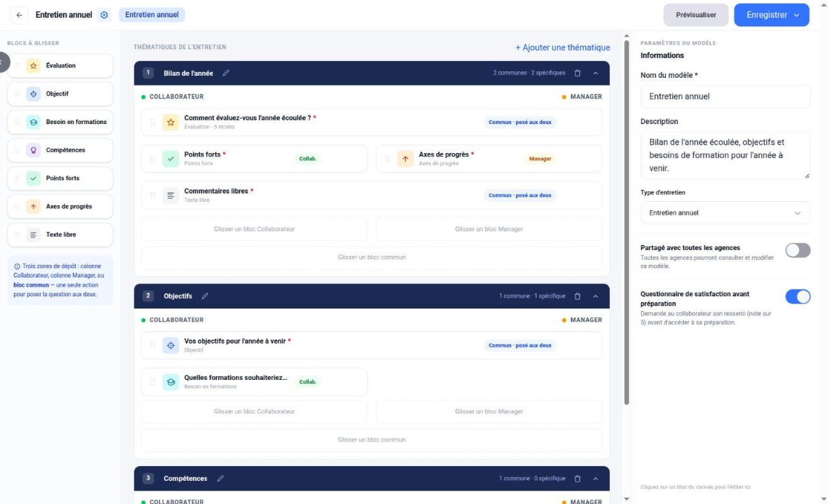Select the Quelles formations souhaiteriez block

(x=255, y=382)
